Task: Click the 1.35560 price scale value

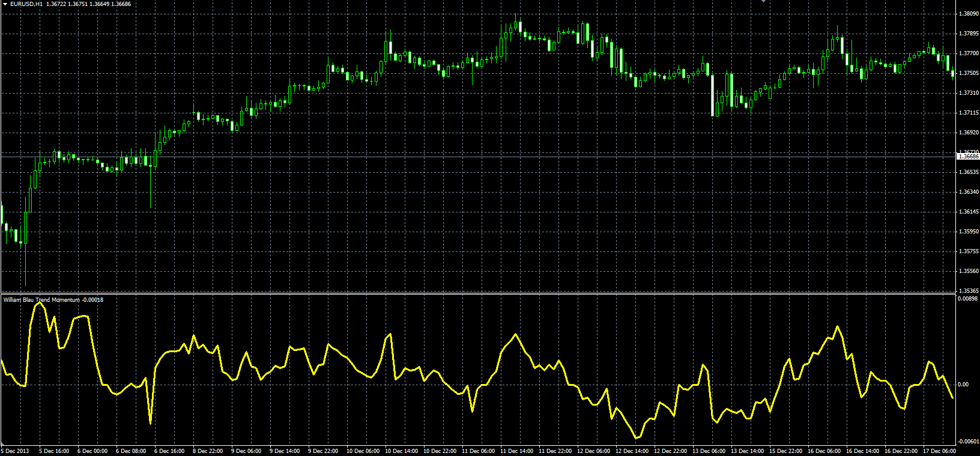Action: [x=969, y=271]
